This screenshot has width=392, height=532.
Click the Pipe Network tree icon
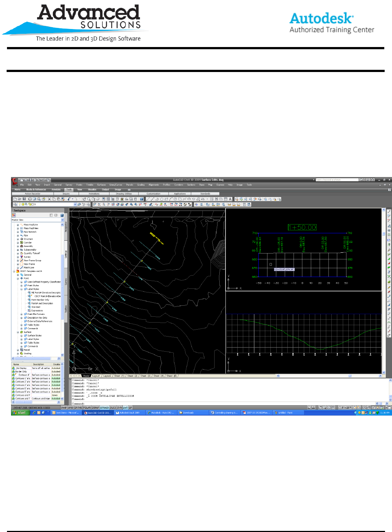click(x=22, y=232)
